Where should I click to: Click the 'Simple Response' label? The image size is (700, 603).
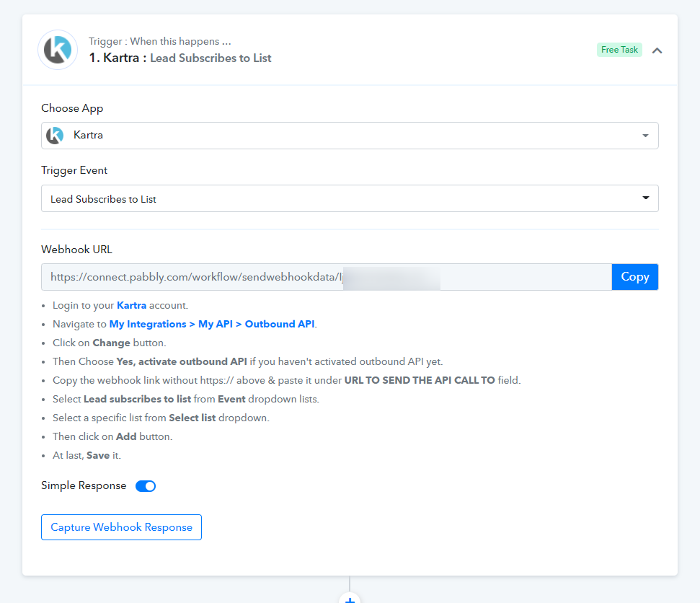tap(84, 485)
